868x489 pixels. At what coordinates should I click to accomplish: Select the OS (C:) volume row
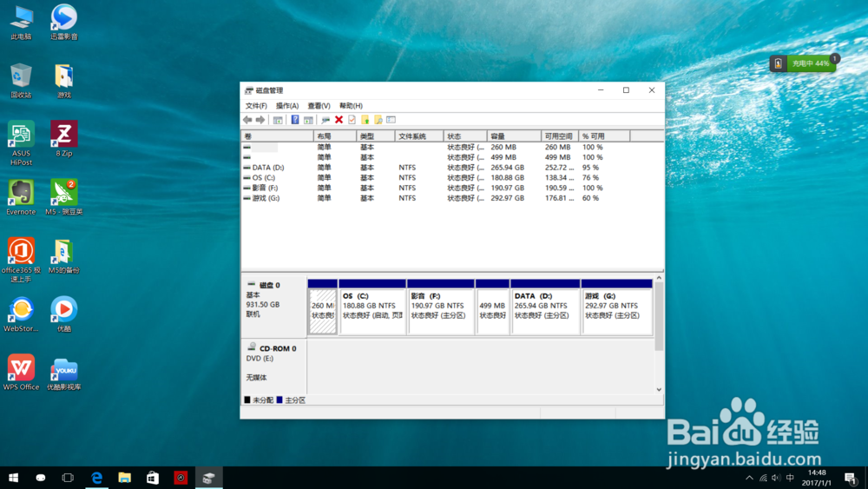(x=452, y=178)
